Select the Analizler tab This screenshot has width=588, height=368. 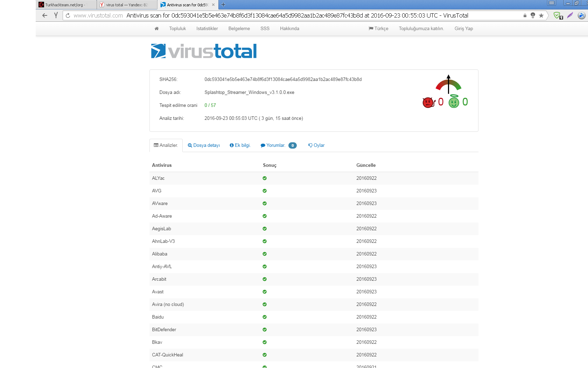(x=166, y=145)
